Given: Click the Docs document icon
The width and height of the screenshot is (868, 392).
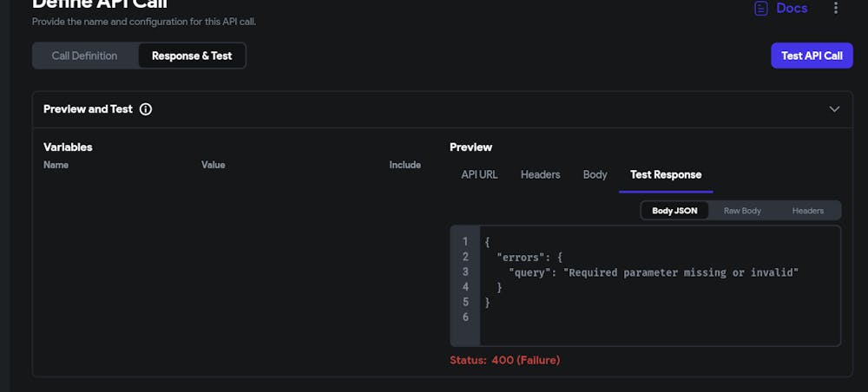Looking at the screenshot, I should (x=761, y=9).
